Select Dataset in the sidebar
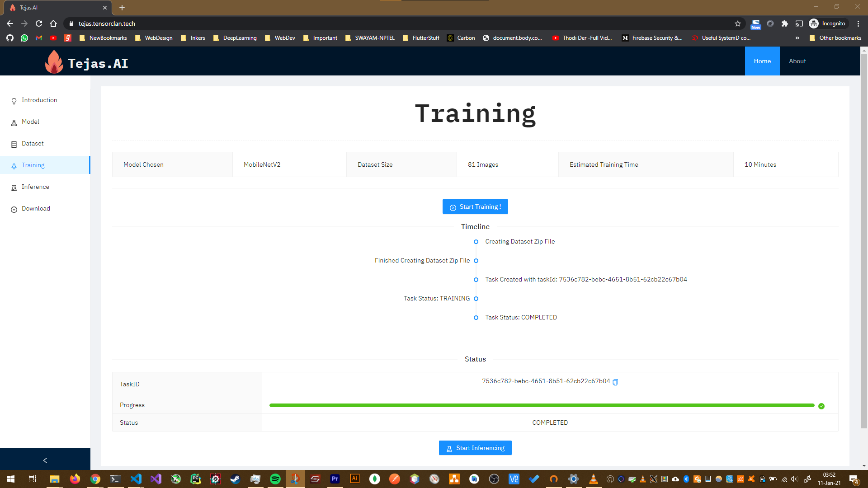Image resolution: width=868 pixels, height=488 pixels. (33, 144)
